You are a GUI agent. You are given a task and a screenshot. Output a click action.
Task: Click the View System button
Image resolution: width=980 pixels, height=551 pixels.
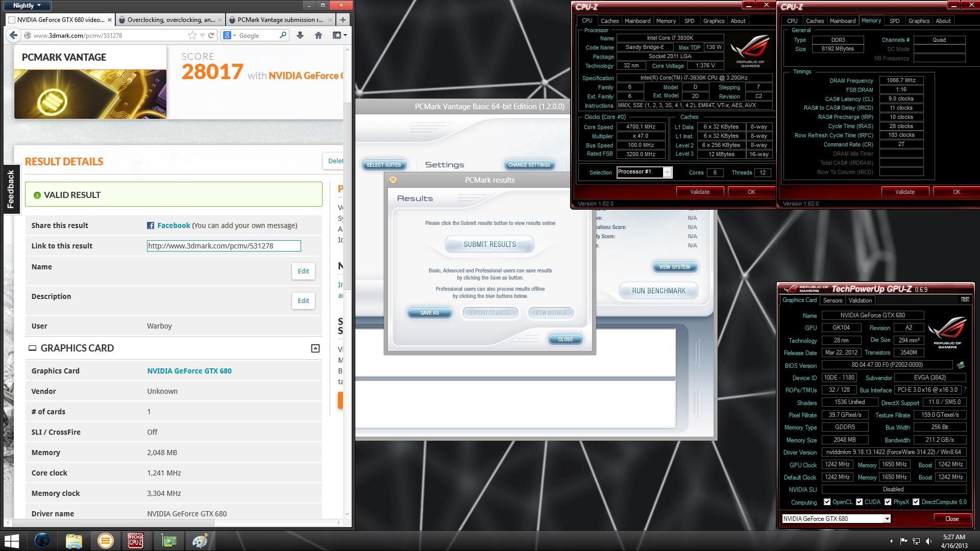click(x=674, y=267)
